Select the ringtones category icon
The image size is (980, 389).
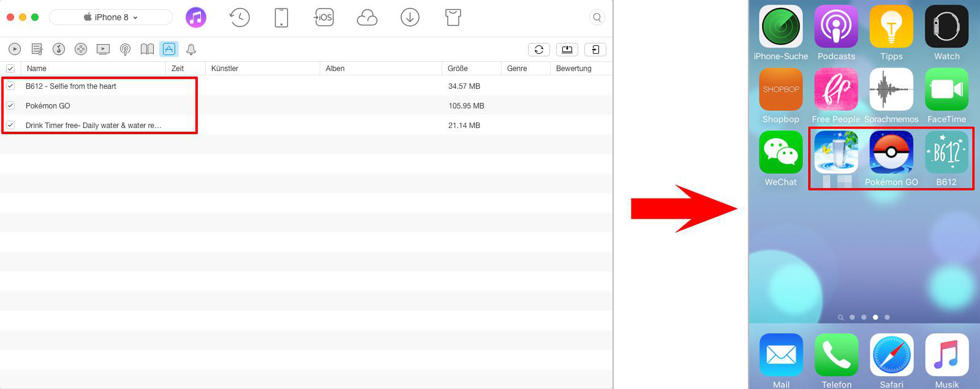click(59, 49)
